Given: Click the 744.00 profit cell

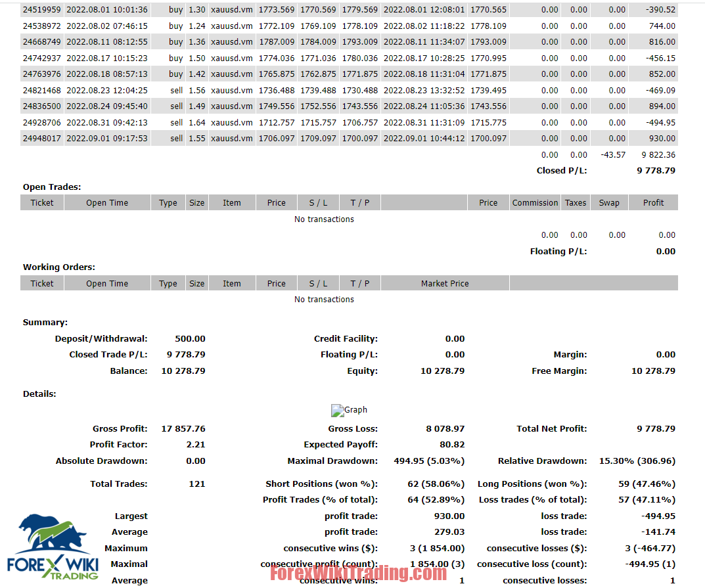Looking at the screenshot, I should 662,26.
